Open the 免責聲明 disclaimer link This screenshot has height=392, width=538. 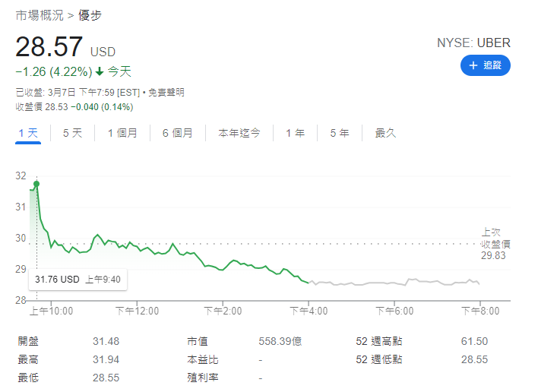166,93
